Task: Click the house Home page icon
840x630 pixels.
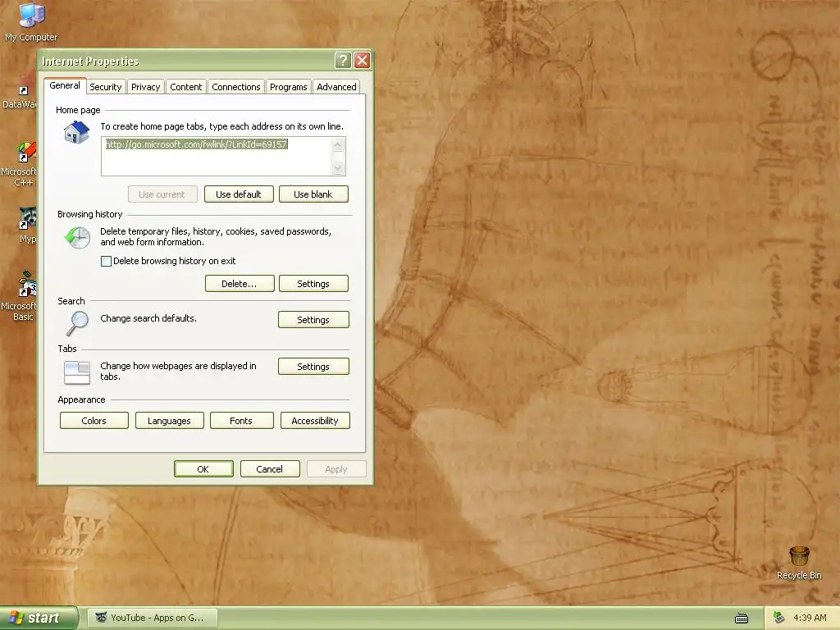Action: 76,132
